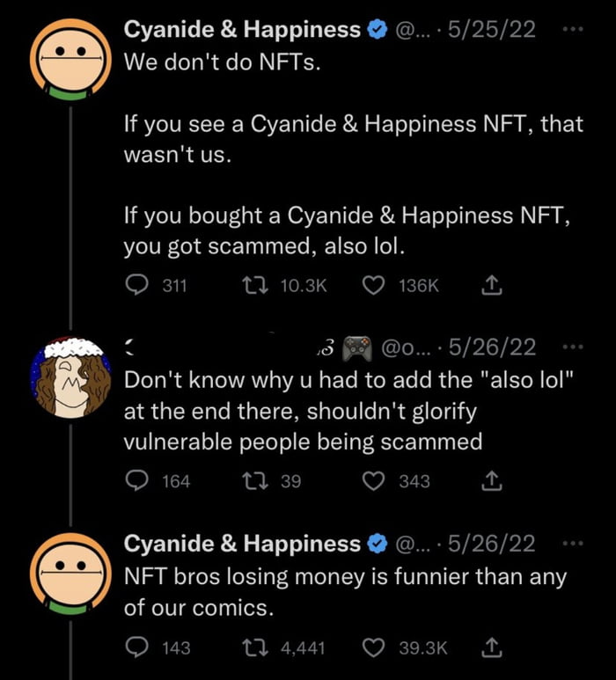Open more options on the last 5/26/22 tweet

573,543
